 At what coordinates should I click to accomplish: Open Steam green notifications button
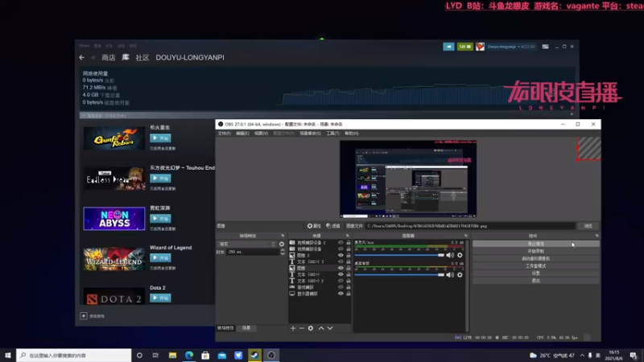[x=464, y=47]
